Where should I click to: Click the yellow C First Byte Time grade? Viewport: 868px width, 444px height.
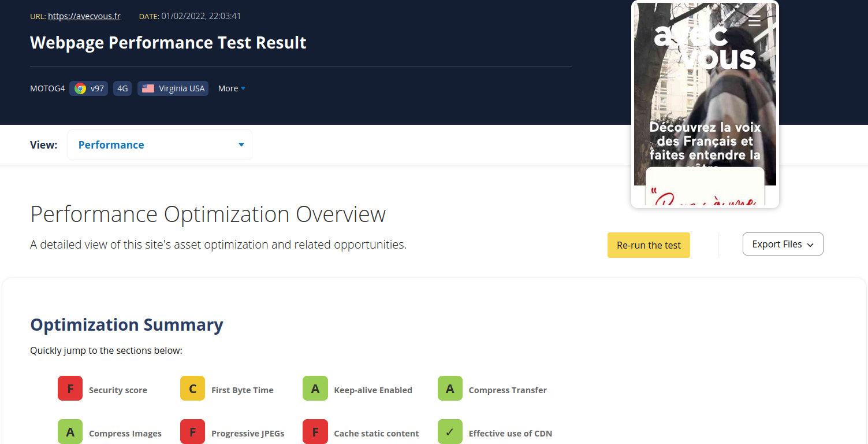click(192, 388)
